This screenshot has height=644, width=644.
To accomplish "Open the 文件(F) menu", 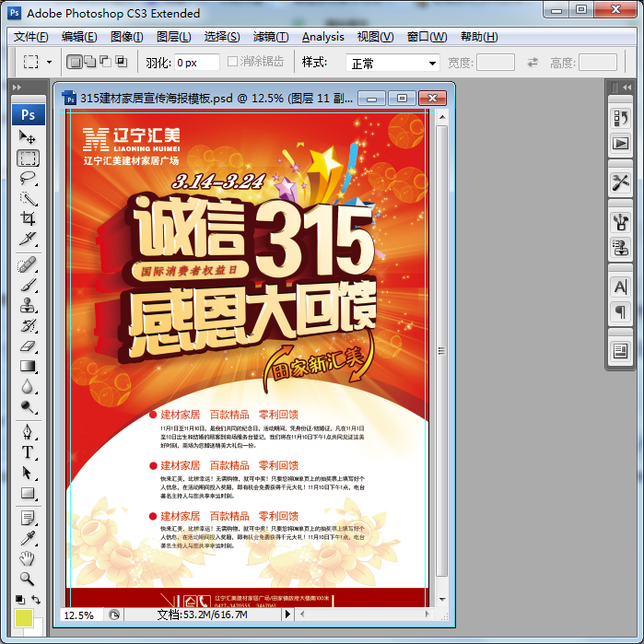I will point(30,37).
